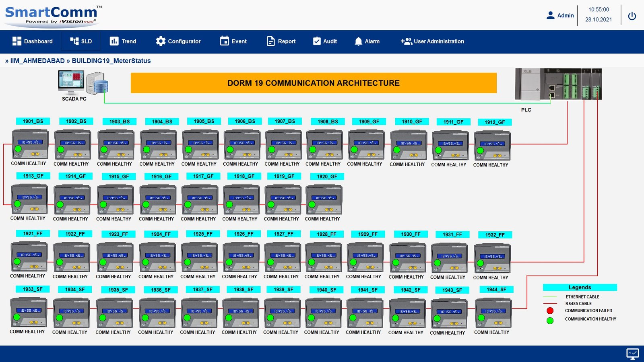Open User Administration page
Screen dimensions: 644x362
tap(432, 41)
